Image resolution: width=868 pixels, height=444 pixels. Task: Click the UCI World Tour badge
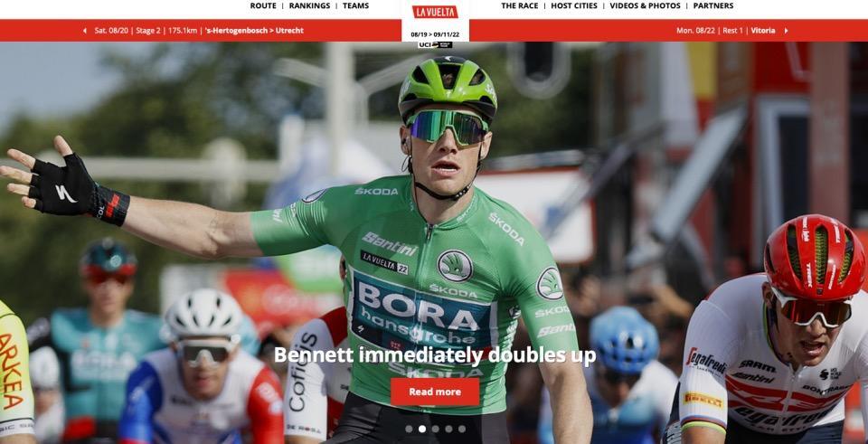(435, 44)
